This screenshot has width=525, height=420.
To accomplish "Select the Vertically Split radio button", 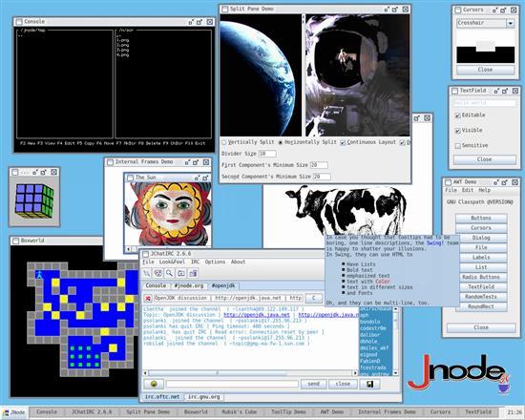I will point(224,142).
